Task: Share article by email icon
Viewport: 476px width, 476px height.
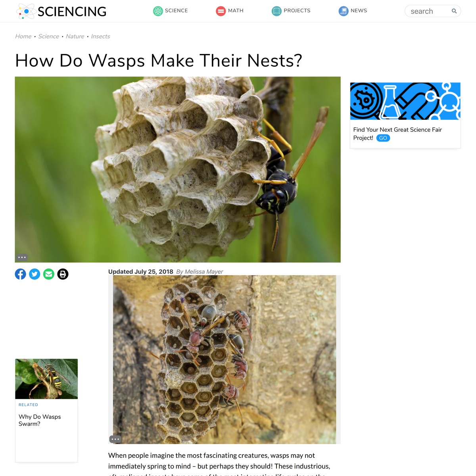Action: point(49,274)
